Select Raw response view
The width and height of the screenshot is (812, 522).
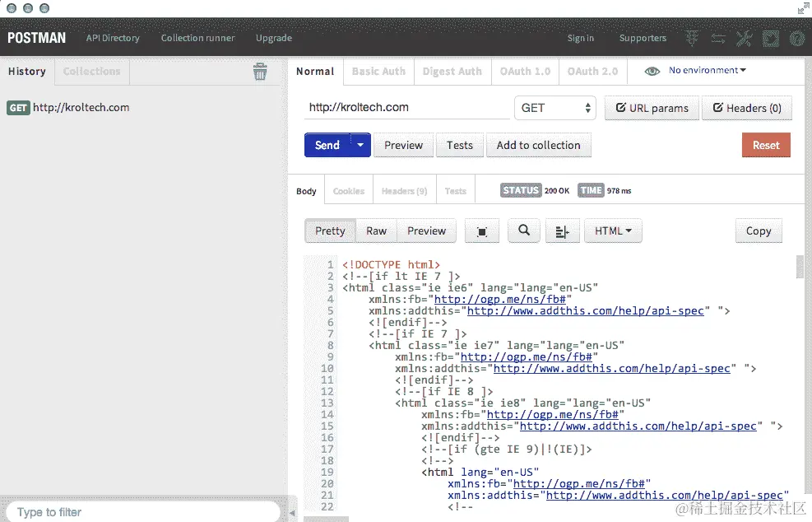click(x=377, y=231)
